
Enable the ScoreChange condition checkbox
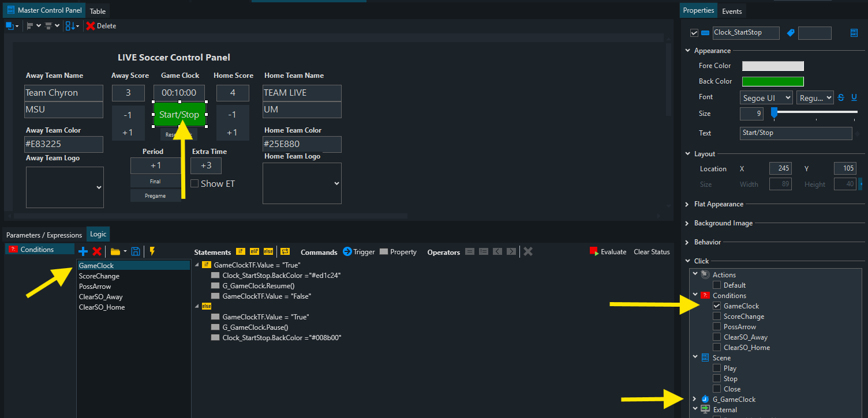[x=717, y=317]
